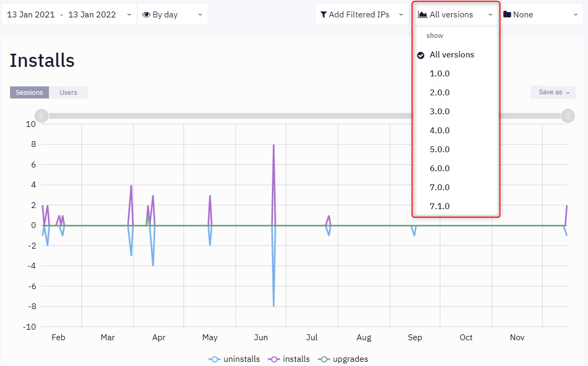Image resolution: width=588 pixels, height=366 pixels.
Task: Select All versions option in the list
Action: 456,55
